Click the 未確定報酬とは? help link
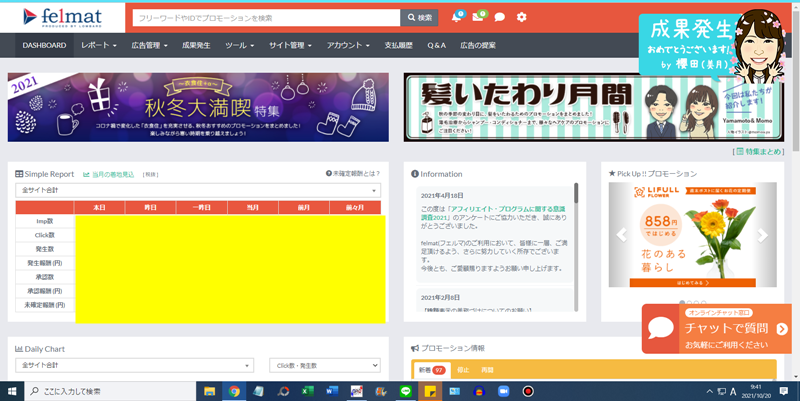This screenshot has height=401, width=800. coord(353,173)
